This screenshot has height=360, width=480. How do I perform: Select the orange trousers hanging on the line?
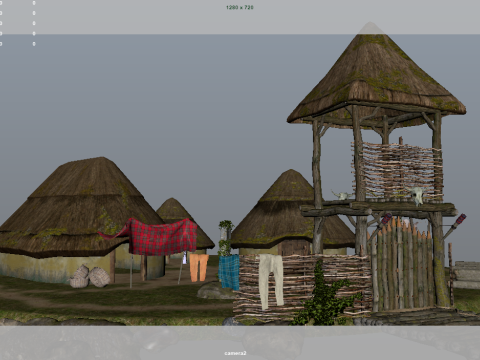pyautogui.click(x=199, y=267)
